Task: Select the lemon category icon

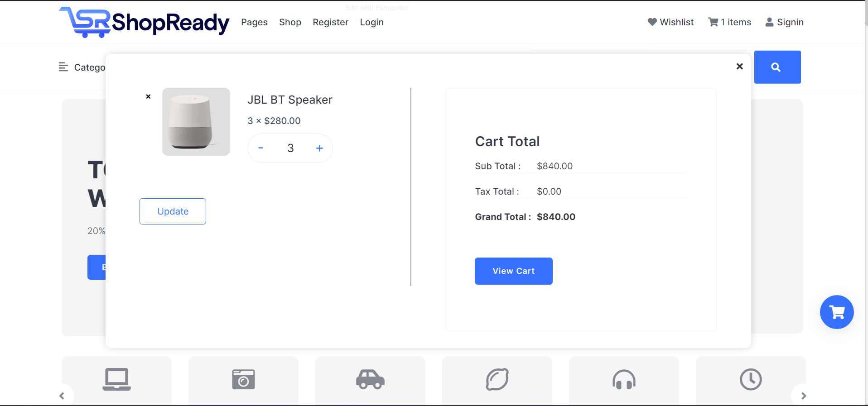Action: 497,379
